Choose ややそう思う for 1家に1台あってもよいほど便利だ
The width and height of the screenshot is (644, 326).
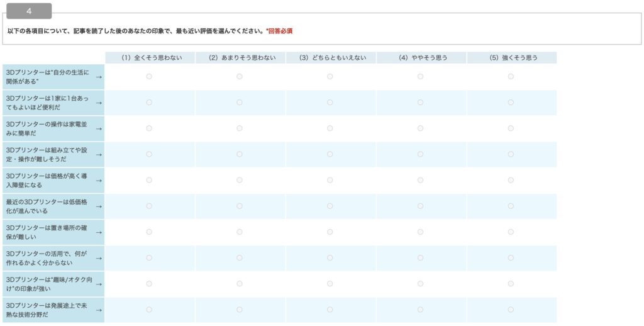[x=420, y=103]
